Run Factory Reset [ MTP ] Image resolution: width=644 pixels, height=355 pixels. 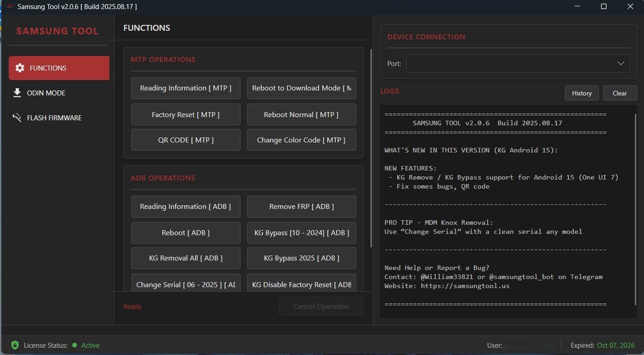coord(186,114)
